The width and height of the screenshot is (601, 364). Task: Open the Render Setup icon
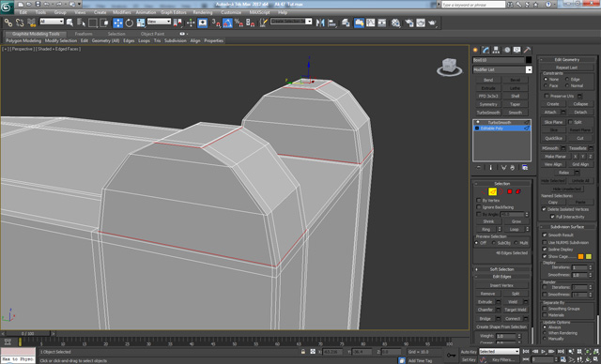pos(409,23)
